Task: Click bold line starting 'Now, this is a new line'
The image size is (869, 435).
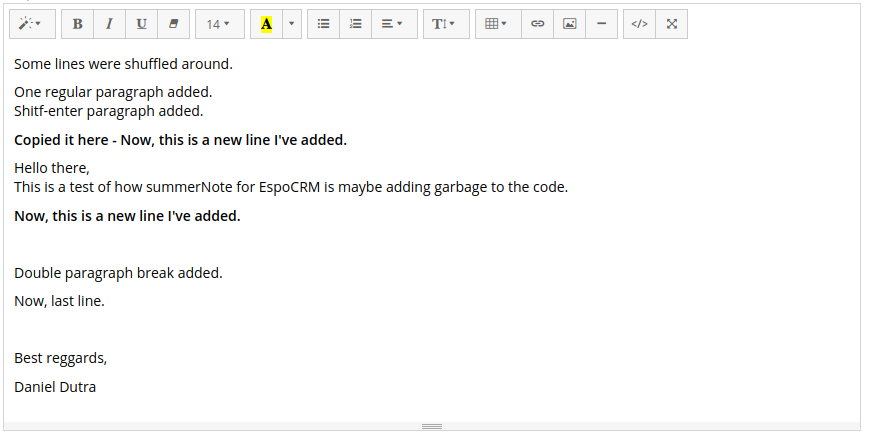Action: point(127,216)
